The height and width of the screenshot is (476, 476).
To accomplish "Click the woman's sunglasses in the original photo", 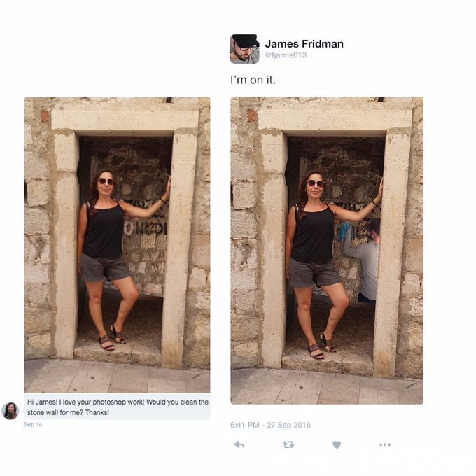I will pyautogui.click(x=106, y=181).
